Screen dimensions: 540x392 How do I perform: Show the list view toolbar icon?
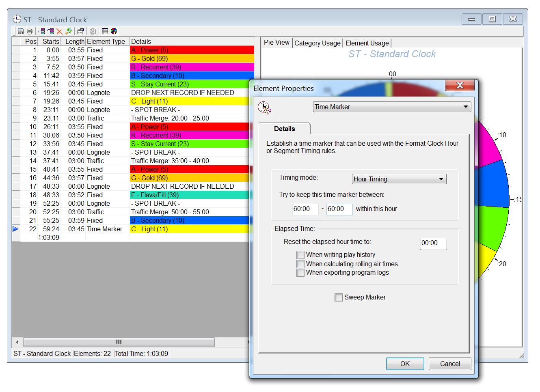105,31
